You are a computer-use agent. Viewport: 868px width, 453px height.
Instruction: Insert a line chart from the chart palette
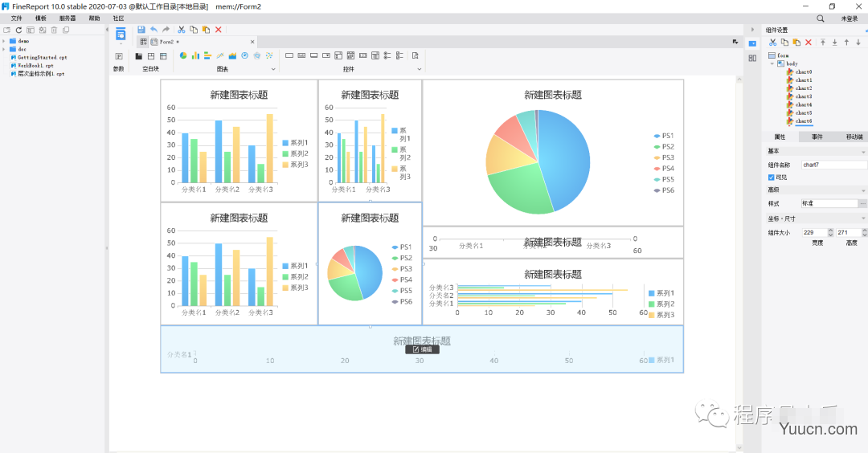click(x=220, y=55)
